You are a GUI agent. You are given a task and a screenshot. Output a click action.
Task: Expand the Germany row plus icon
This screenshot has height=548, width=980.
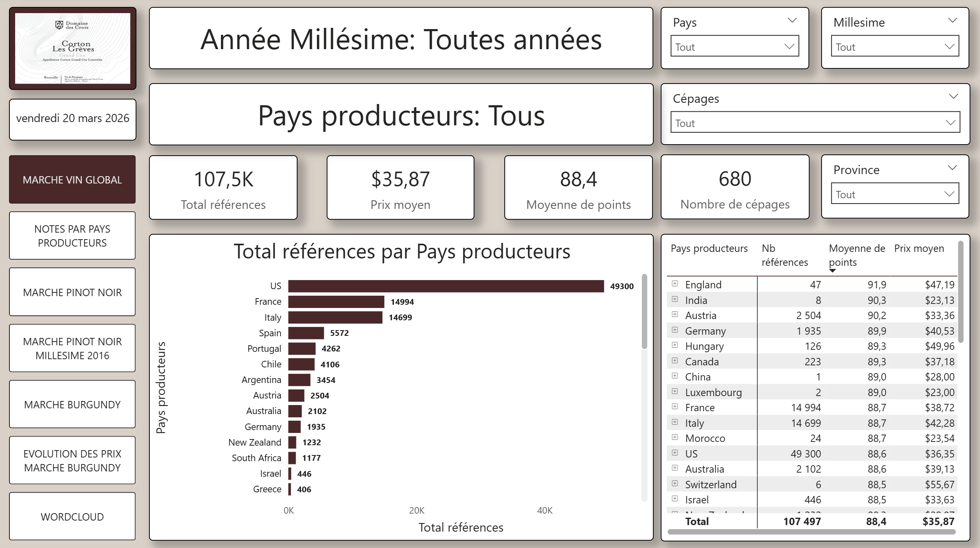click(x=675, y=330)
